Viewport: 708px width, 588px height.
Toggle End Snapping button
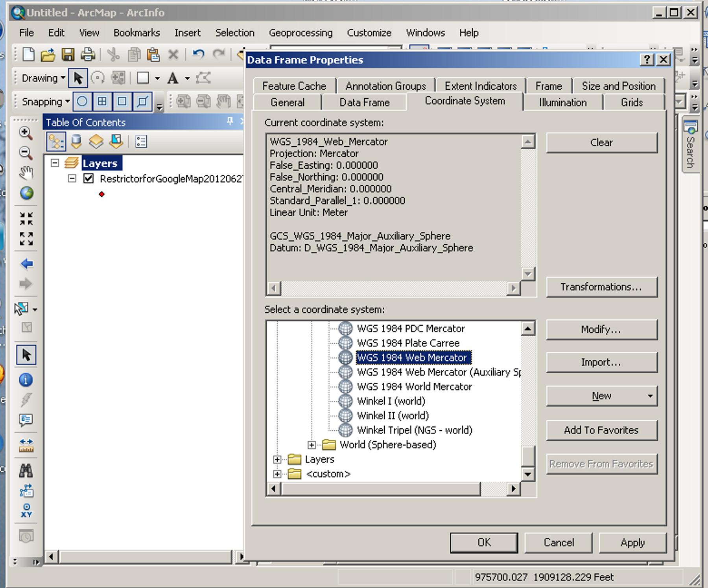[102, 101]
